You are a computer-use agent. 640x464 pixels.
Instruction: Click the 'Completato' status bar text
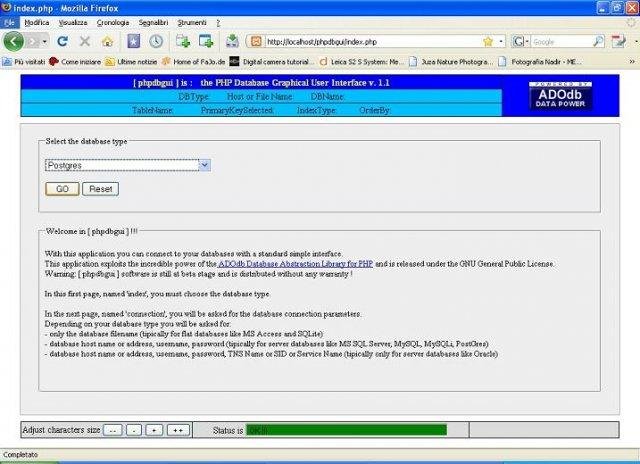click(20, 455)
